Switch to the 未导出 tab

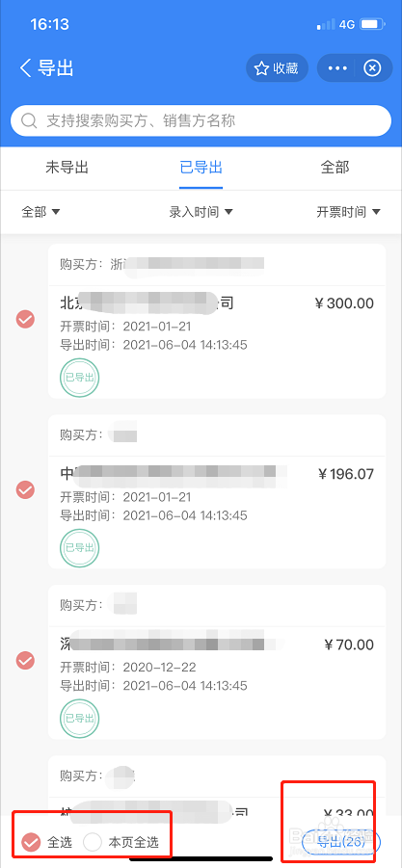[x=67, y=168]
